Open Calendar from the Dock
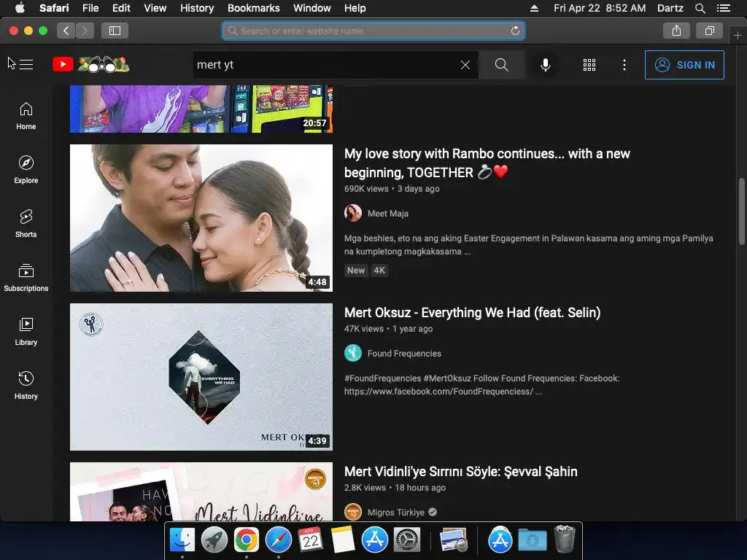This screenshot has height=560, width=747. tap(311, 540)
